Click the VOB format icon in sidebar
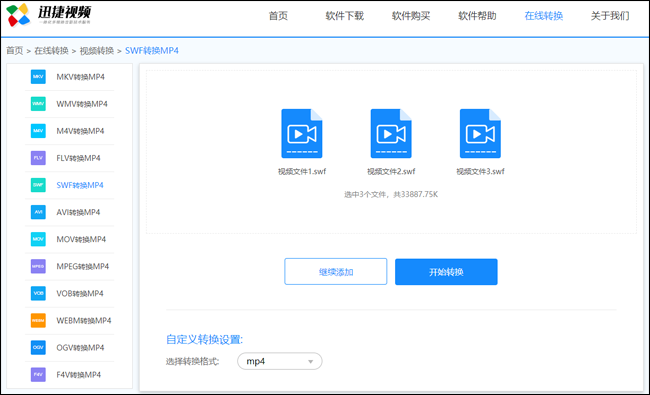This screenshot has width=650, height=395. [x=38, y=293]
